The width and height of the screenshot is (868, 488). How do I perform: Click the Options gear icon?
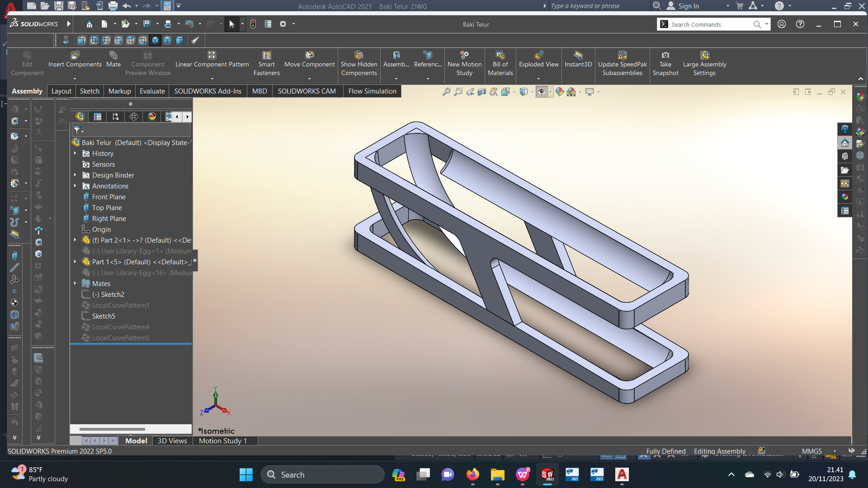click(x=283, y=24)
